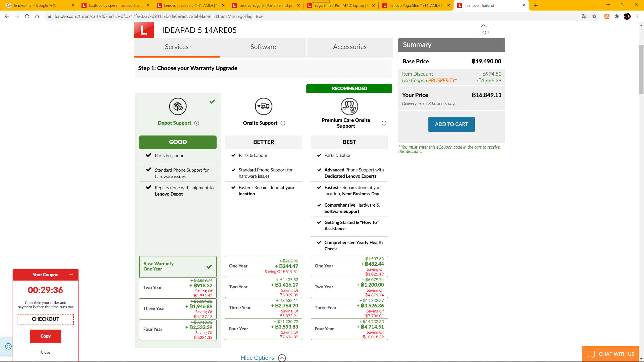The height and width of the screenshot is (362, 644).
Task: Open Premium Care Onsite Support info icon
Action: (384, 123)
